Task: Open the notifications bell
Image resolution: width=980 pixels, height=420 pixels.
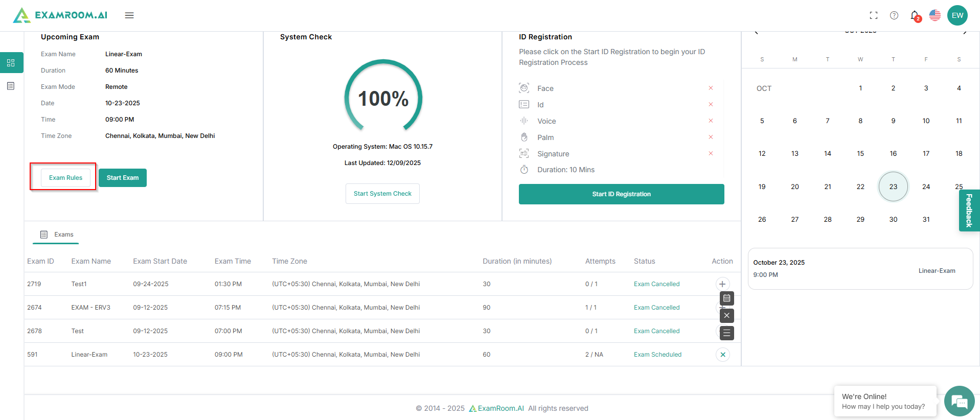Action: point(915,15)
